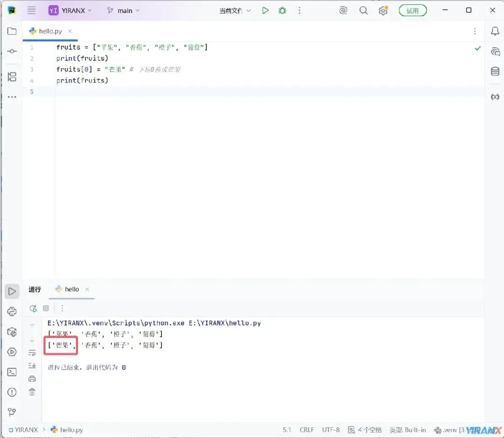Screen dimensions: 504x438
Task: Open the main branch dropdown
Action: click(x=123, y=11)
